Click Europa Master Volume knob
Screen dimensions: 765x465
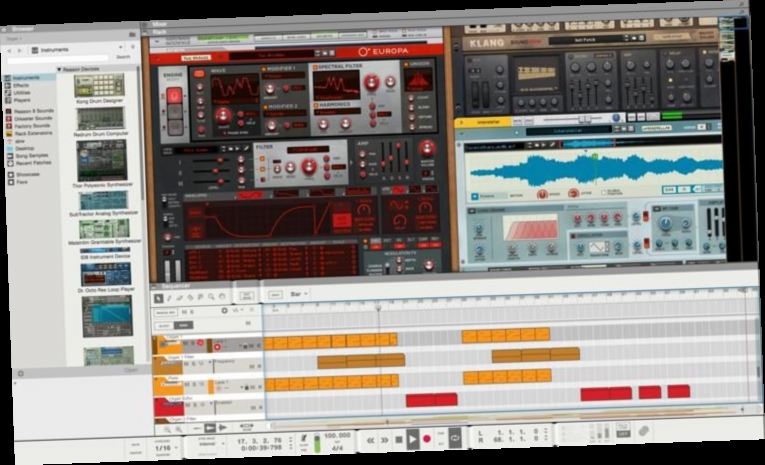427,148
